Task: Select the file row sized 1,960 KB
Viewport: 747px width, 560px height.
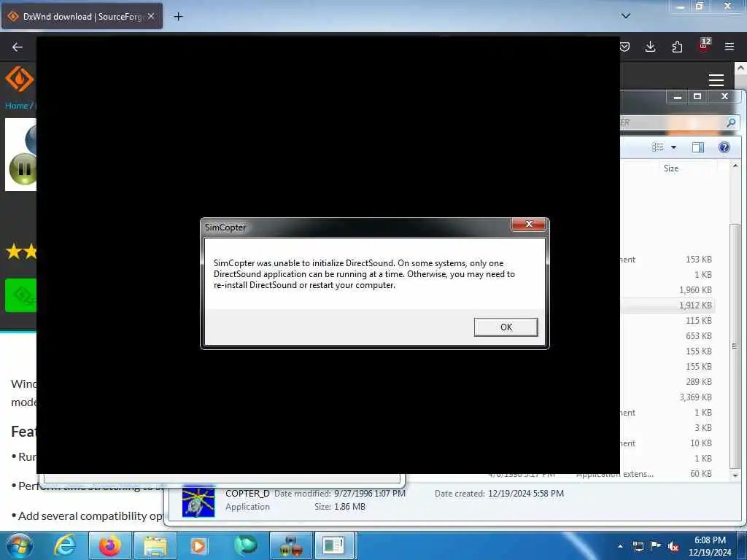Action: tap(667, 290)
